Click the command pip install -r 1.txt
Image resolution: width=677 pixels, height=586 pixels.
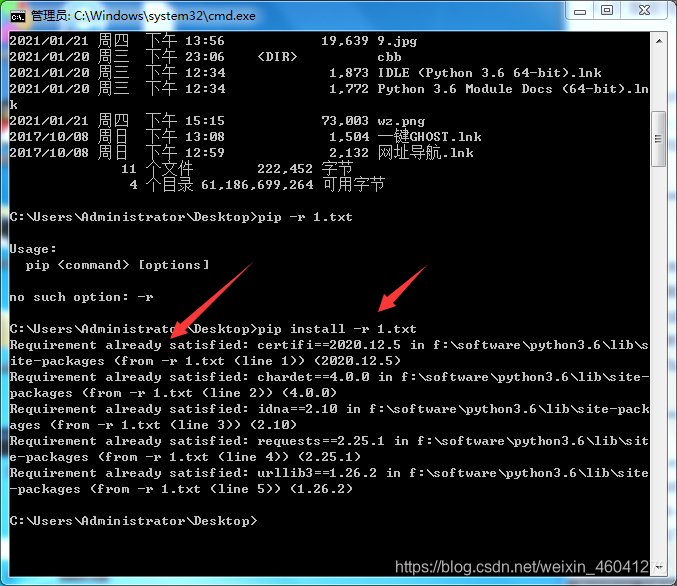click(337, 329)
